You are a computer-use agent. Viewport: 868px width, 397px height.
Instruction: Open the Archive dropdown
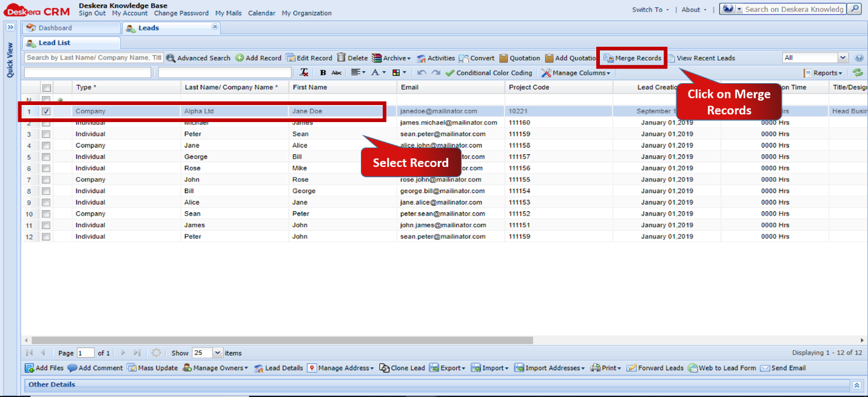[391, 58]
